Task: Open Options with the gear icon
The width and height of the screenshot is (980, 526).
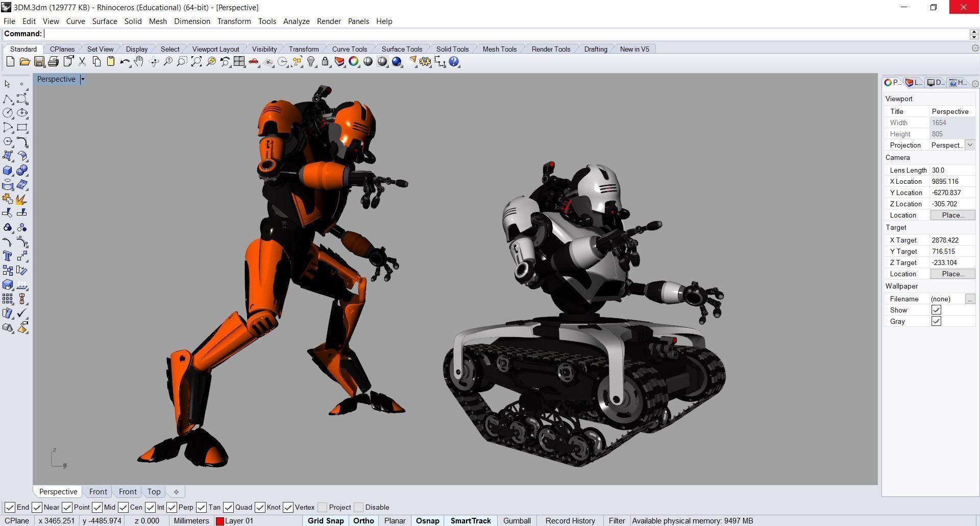Action: [425, 62]
